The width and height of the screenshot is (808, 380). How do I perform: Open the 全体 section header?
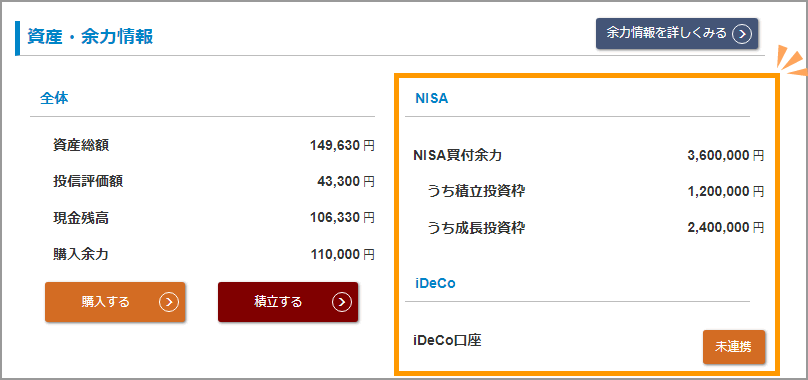coord(54,98)
